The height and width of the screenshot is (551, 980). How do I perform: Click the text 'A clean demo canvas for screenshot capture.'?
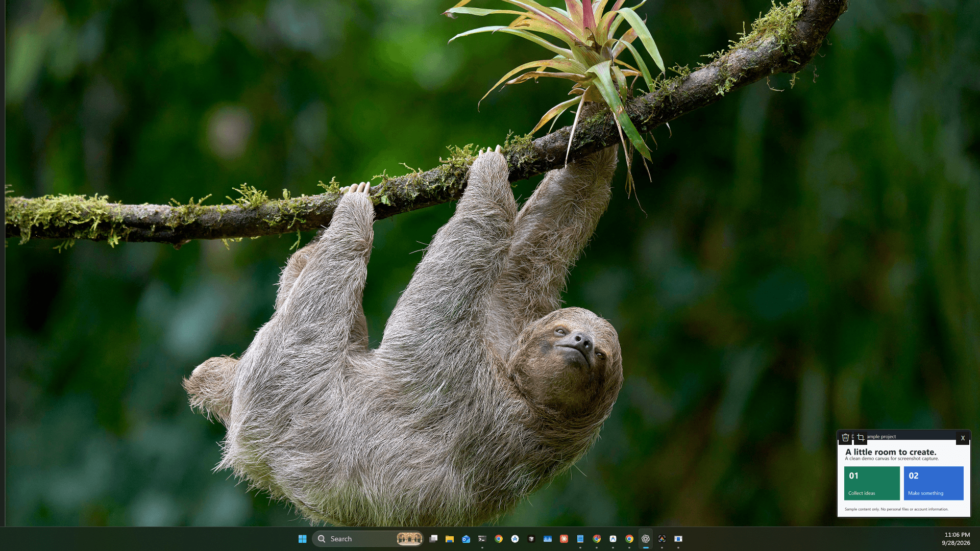[892, 459]
